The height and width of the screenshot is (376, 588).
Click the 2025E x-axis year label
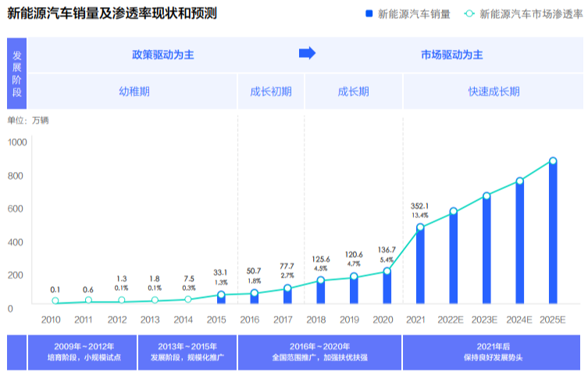coord(553,320)
